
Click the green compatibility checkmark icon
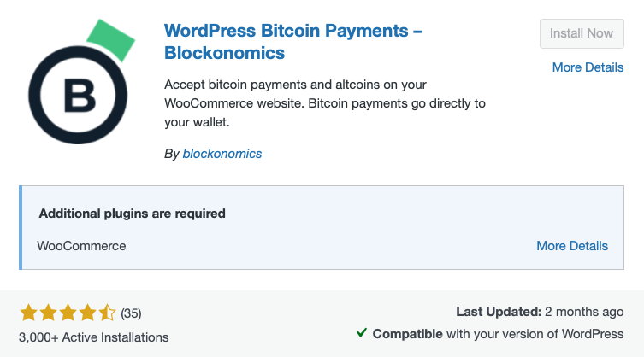click(x=362, y=333)
